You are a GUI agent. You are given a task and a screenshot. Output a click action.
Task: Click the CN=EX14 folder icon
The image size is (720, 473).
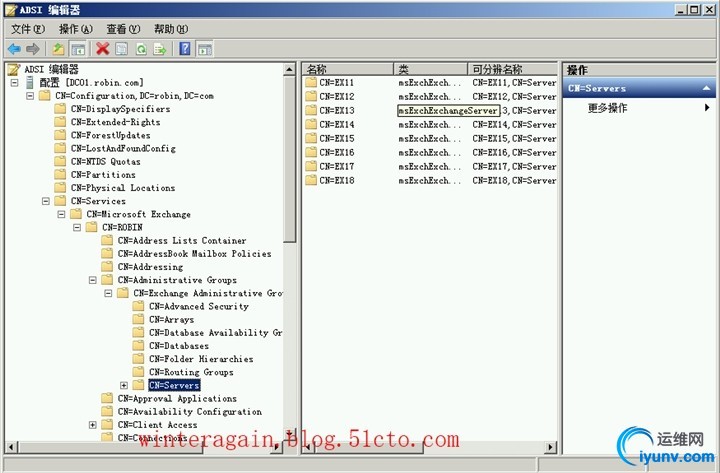click(x=311, y=124)
